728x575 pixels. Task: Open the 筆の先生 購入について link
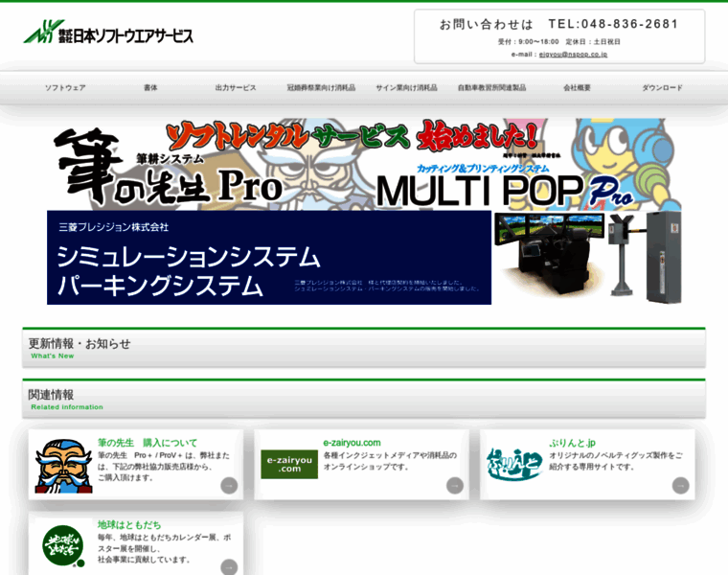148,443
